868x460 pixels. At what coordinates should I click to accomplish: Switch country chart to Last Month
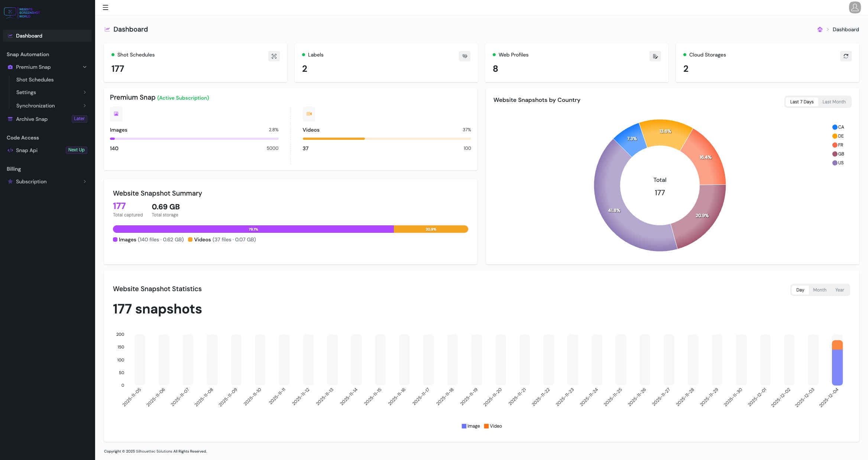834,102
